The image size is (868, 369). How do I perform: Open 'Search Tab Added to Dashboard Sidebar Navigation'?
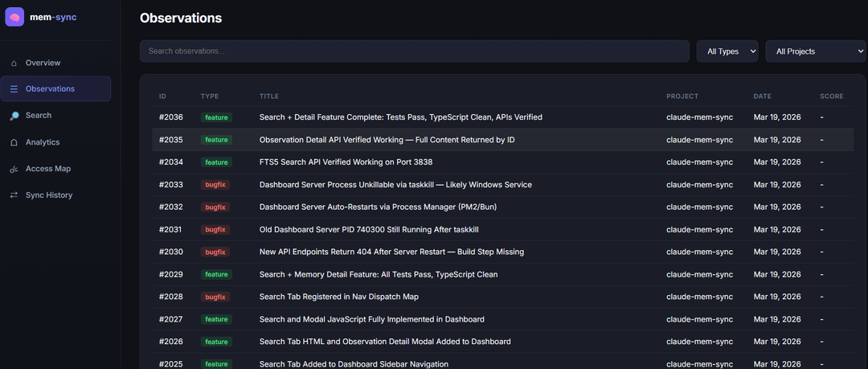point(354,364)
